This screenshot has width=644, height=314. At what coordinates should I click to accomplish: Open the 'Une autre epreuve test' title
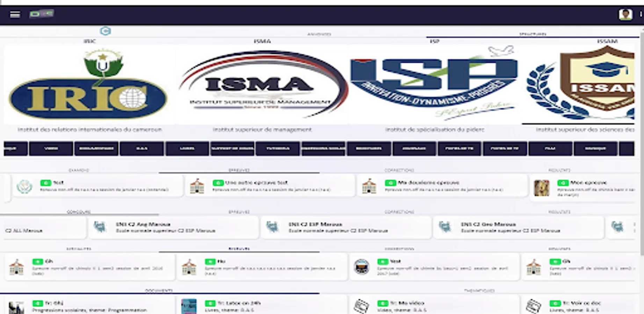[x=256, y=182]
